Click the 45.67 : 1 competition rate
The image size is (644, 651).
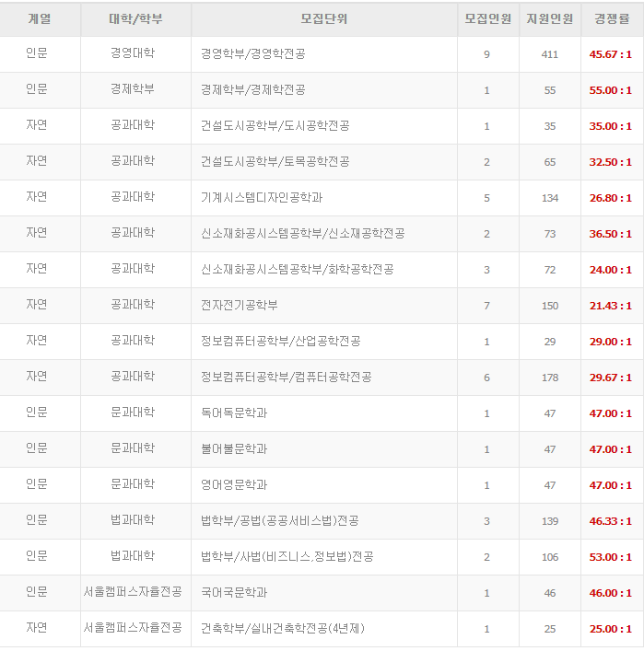[610, 54]
